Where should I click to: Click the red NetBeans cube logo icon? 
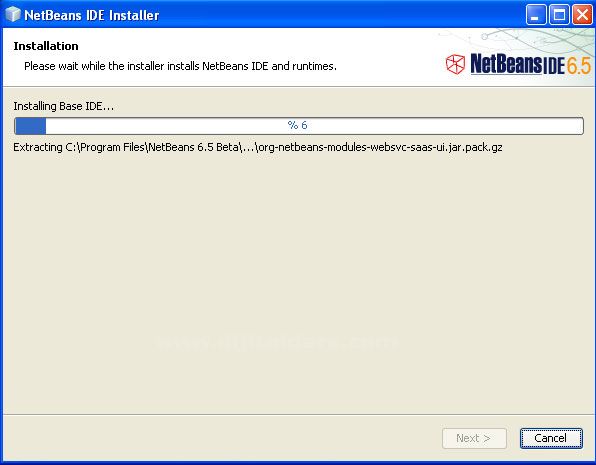(x=455, y=64)
